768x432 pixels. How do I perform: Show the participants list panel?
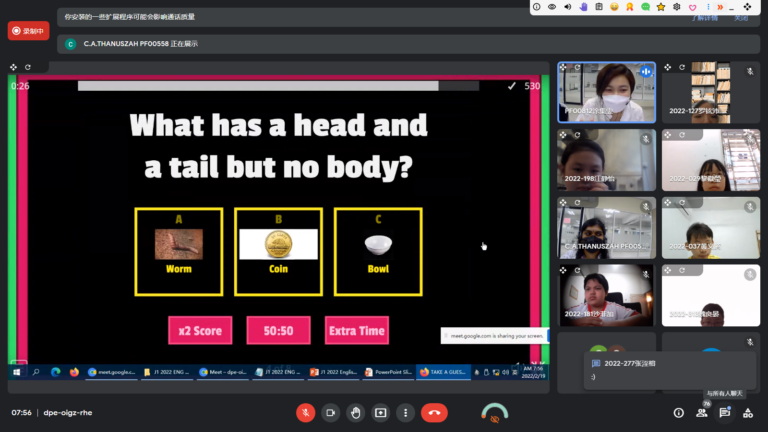pos(701,412)
